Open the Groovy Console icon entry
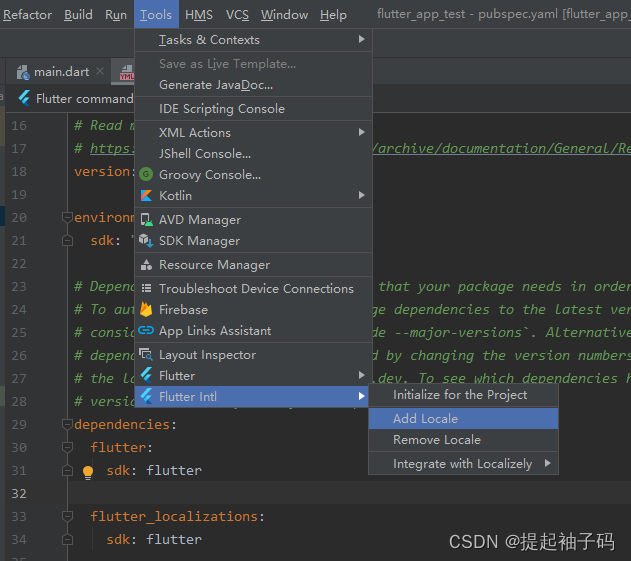Image resolution: width=631 pixels, height=561 pixels. point(146,175)
